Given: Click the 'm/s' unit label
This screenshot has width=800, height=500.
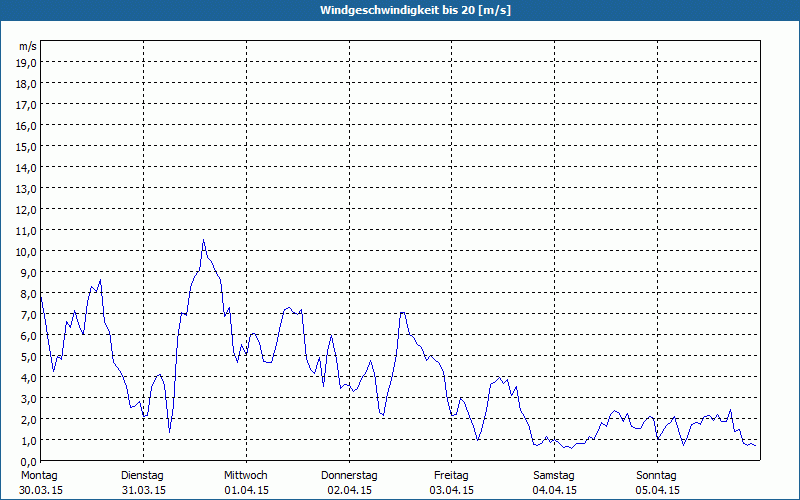Looking at the screenshot, I should (x=28, y=46).
